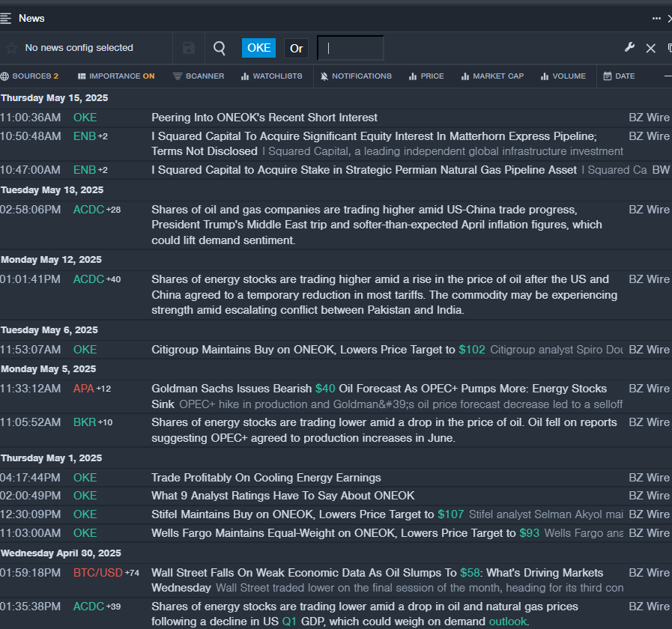Click ENB ticker at 10:47:00AM row
The width and height of the screenshot is (672, 629).
tap(85, 170)
